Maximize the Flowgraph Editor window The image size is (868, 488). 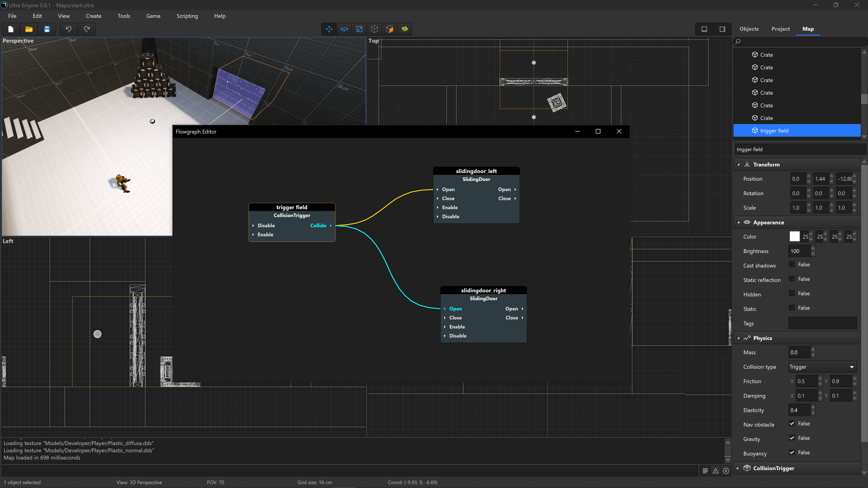598,131
